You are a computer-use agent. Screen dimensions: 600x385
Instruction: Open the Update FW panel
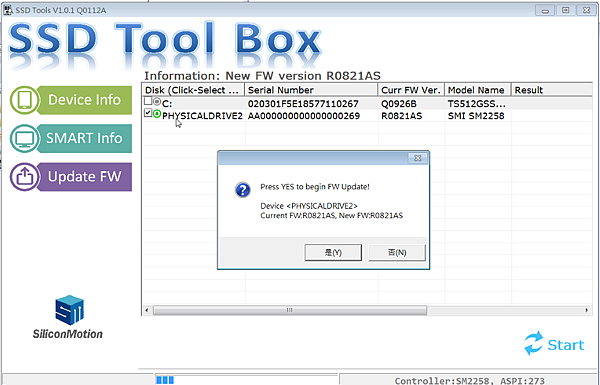pos(71,176)
